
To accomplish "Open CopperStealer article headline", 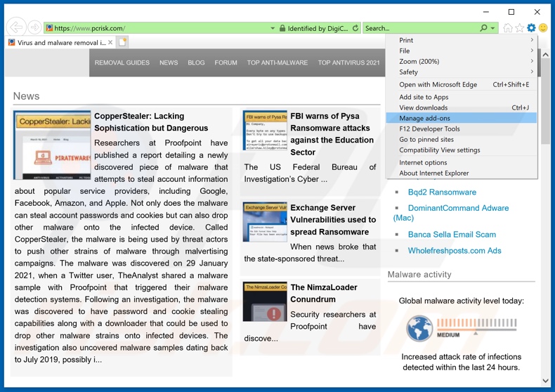I will (x=151, y=122).
